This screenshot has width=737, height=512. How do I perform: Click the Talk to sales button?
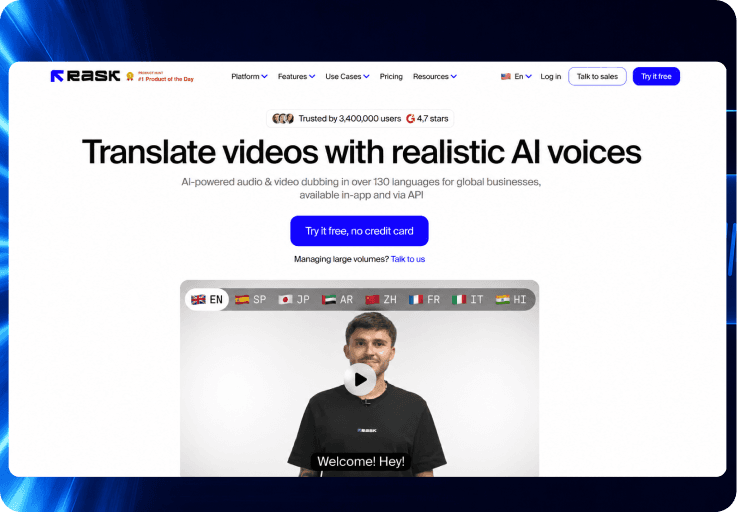pyautogui.click(x=597, y=77)
